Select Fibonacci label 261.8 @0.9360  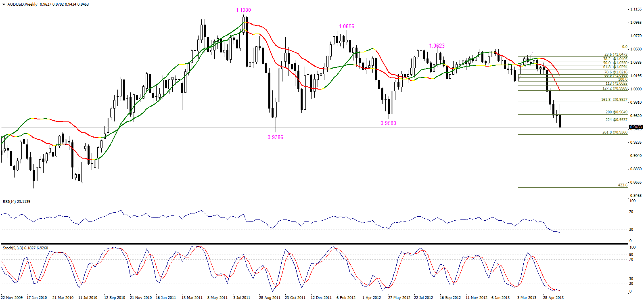click(615, 132)
